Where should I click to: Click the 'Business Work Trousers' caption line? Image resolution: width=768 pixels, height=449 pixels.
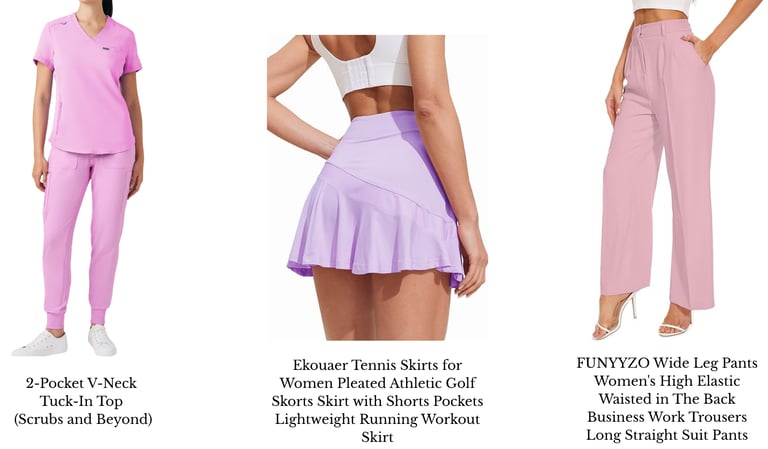tap(667, 417)
